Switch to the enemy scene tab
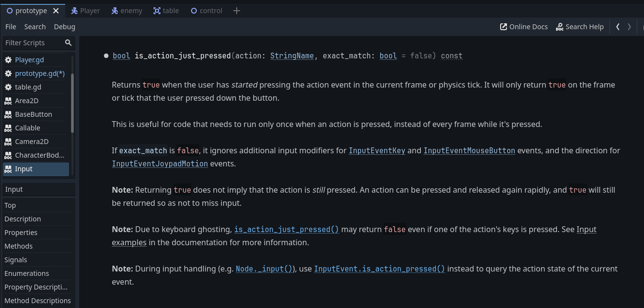This screenshot has height=308, width=644. coord(126,11)
